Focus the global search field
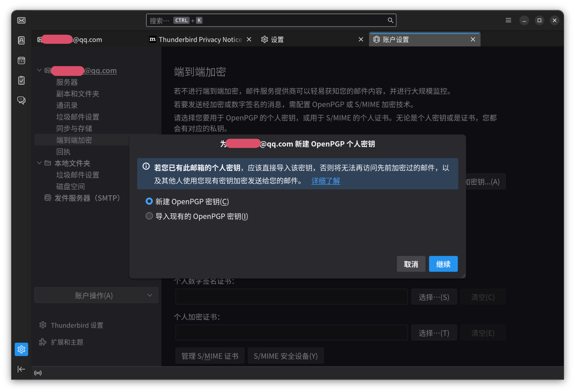This screenshot has height=392, width=575. 271,20
